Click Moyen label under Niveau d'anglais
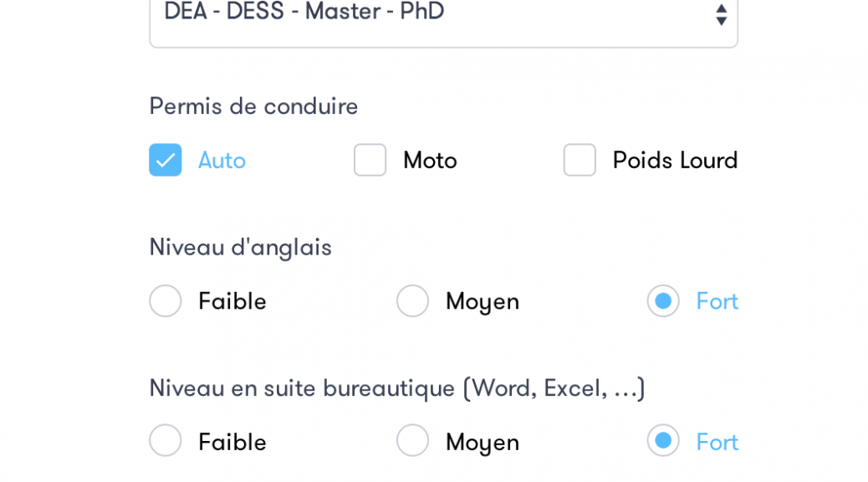The image size is (868, 482). (483, 300)
